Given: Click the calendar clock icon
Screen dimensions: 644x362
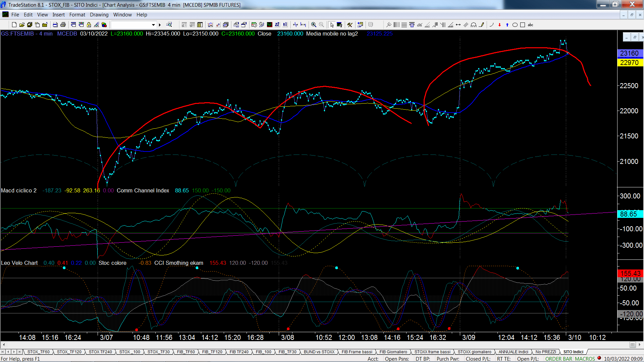Looking at the screenshot, I should pyautogui.click(x=254, y=25).
